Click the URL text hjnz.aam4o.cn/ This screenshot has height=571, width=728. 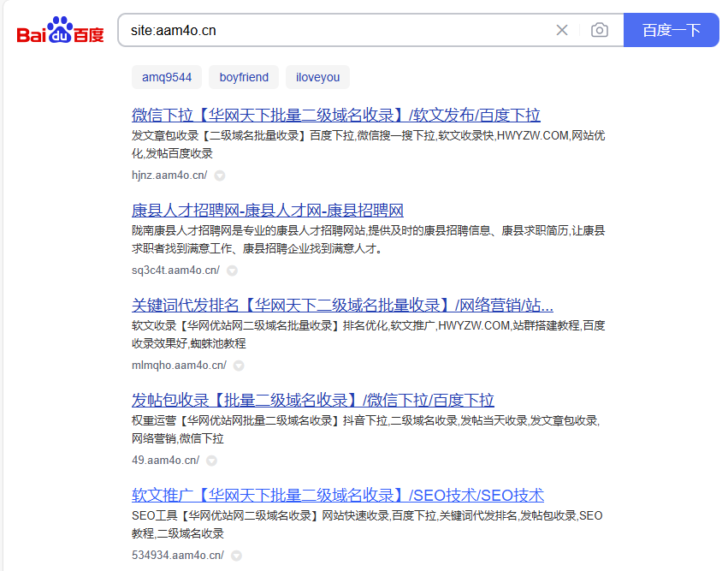tap(169, 175)
